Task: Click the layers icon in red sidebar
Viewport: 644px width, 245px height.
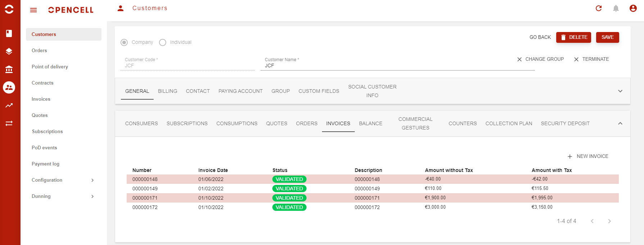Action: coord(9,51)
